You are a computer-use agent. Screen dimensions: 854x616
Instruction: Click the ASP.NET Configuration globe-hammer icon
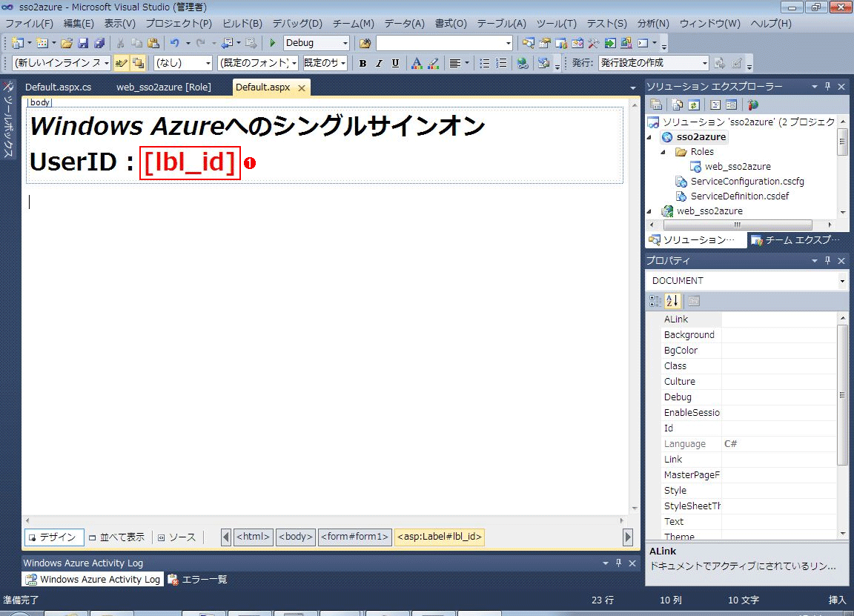click(x=752, y=105)
